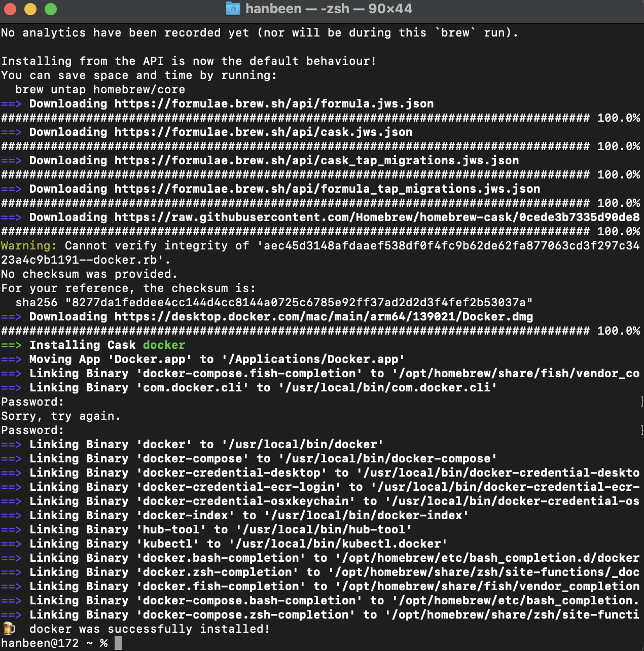Click the 'hub-tool' linking binary line
Viewport: 644px width, 651px height.
pyautogui.click(x=206, y=529)
